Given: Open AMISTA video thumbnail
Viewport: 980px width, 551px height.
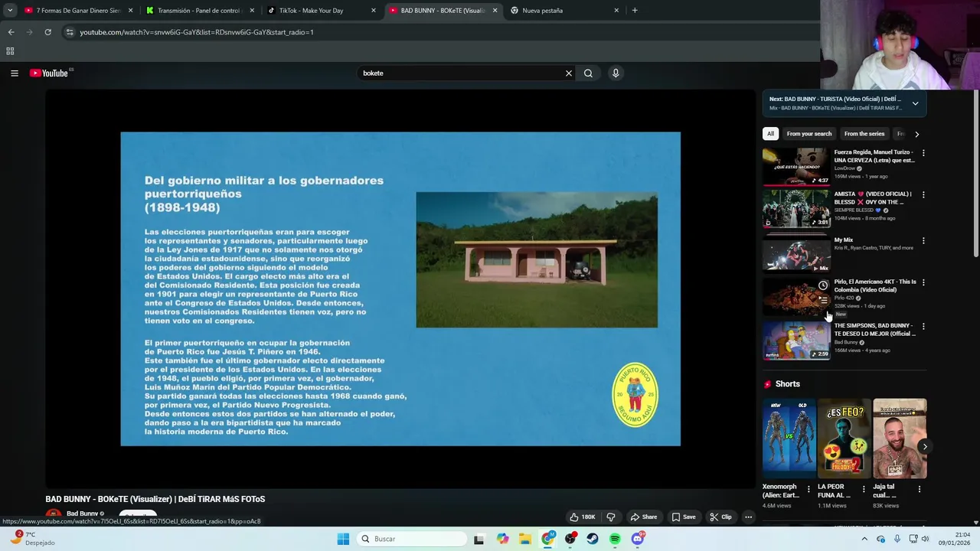Looking at the screenshot, I should point(796,208).
